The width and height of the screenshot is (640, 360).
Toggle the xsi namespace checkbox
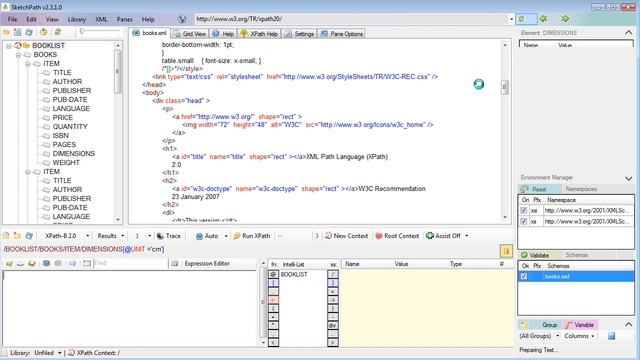click(524, 211)
